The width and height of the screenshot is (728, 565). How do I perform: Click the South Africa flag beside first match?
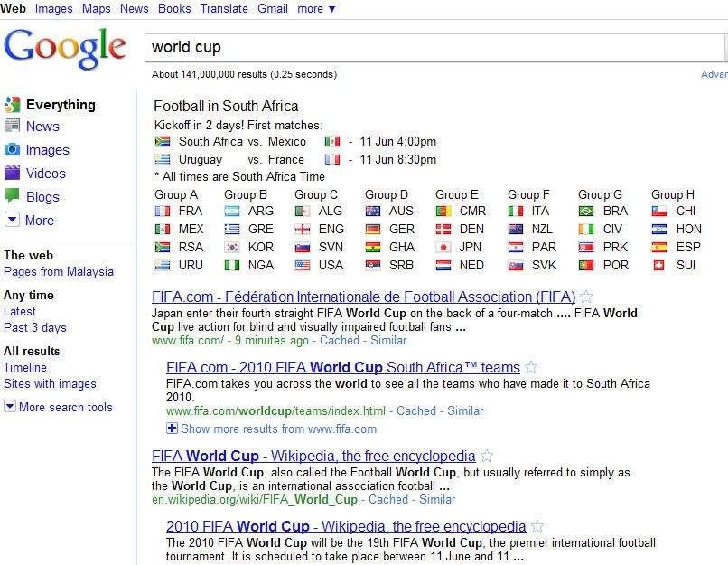click(163, 141)
